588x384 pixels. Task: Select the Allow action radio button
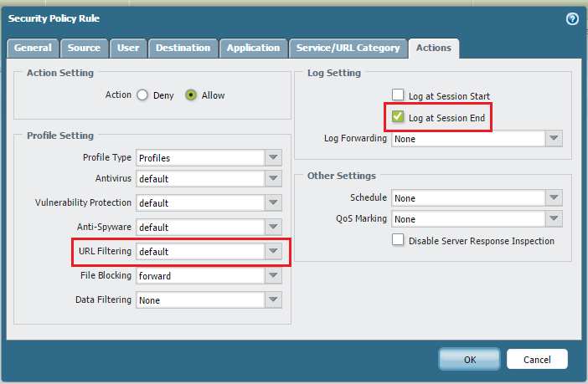click(x=191, y=95)
